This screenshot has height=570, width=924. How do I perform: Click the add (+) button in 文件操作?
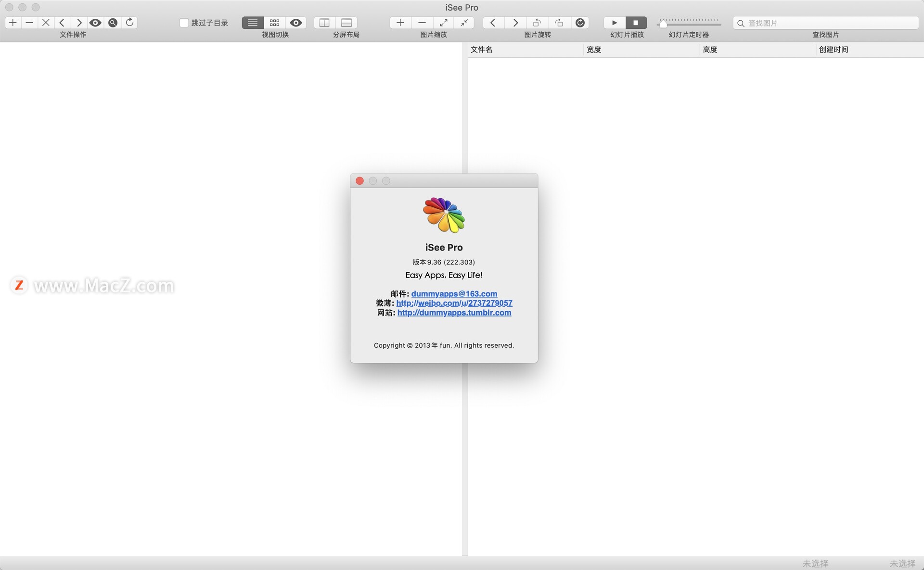pos(13,23)
